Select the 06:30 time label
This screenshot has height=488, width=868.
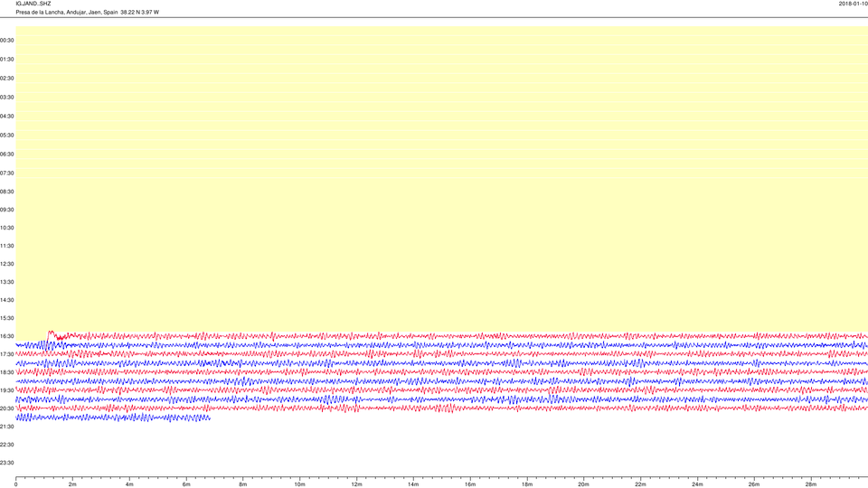point(6,155)
